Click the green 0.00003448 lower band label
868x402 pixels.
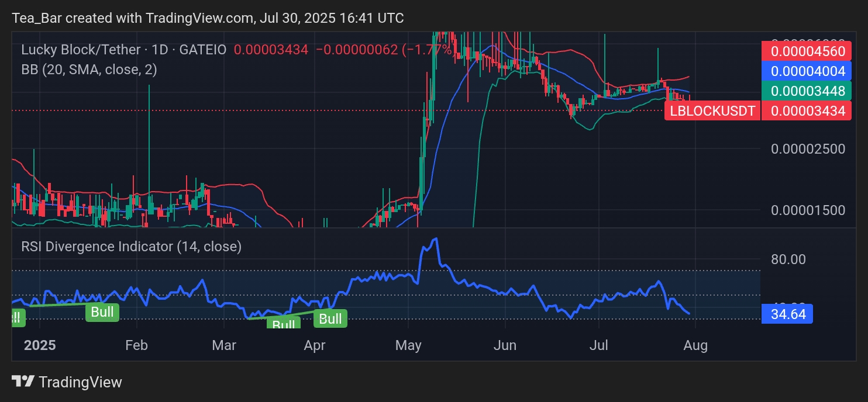pos(808,91)
